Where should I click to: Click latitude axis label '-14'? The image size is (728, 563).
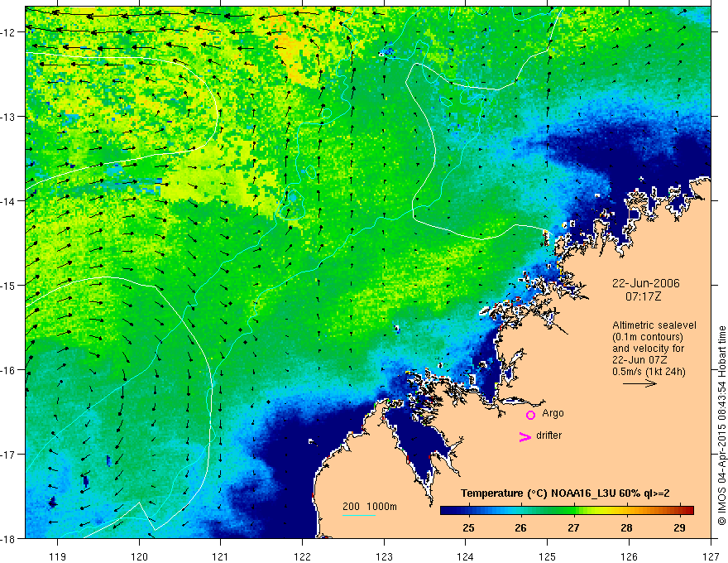point(9,201)
